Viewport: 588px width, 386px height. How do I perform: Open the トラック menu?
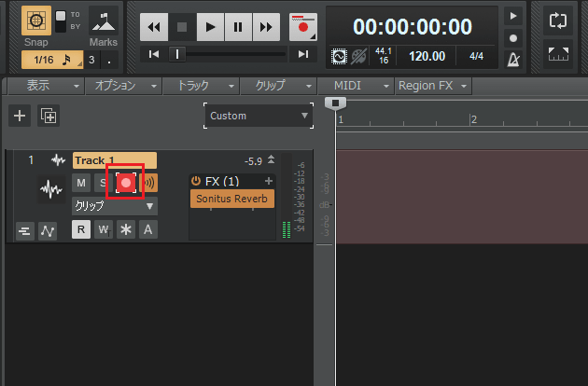click(x=202, y=86)
